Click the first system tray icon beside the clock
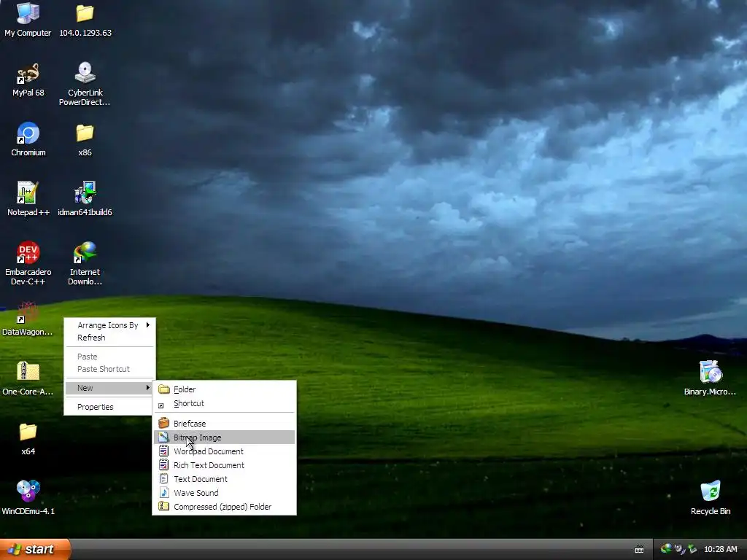The height and width of the screenshot is (560, 747). (x=666, y=549)
